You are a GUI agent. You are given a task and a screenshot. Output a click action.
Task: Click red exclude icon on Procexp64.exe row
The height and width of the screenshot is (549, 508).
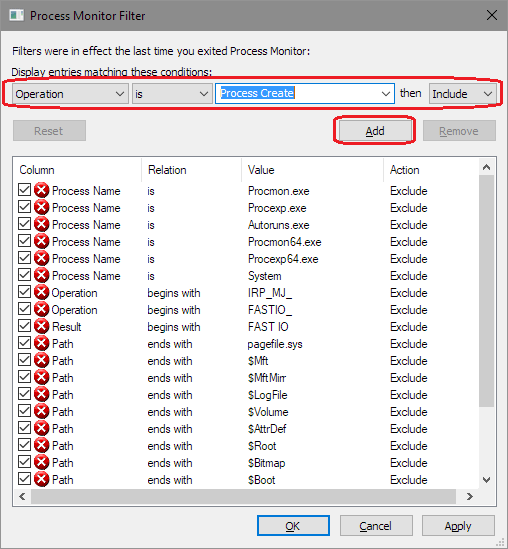point(41,259)
